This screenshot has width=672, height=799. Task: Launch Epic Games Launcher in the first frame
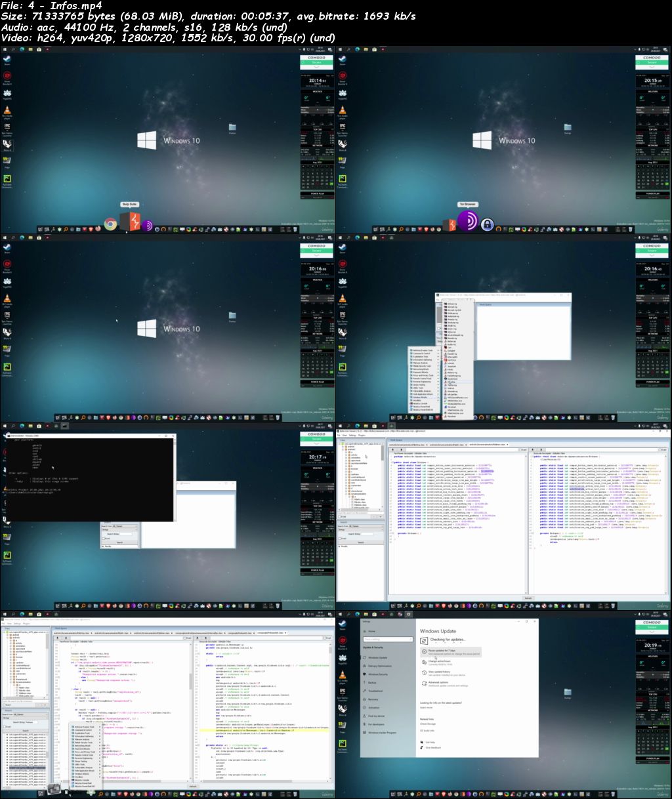pos(7,126)
